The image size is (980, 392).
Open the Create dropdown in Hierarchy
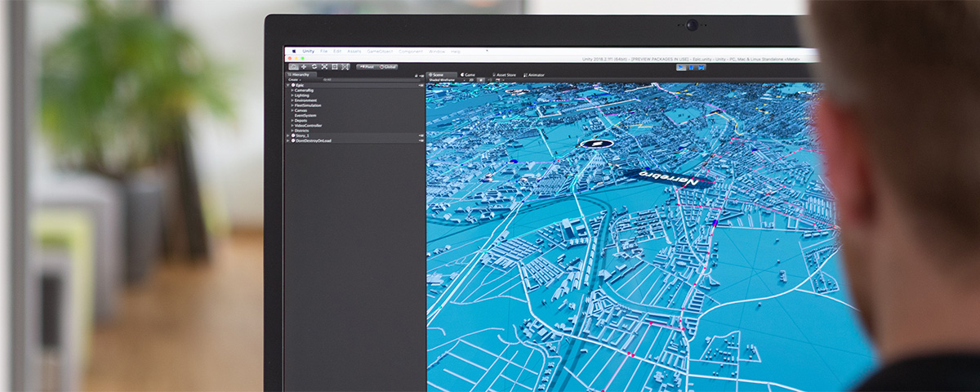(x=294, y=79)
